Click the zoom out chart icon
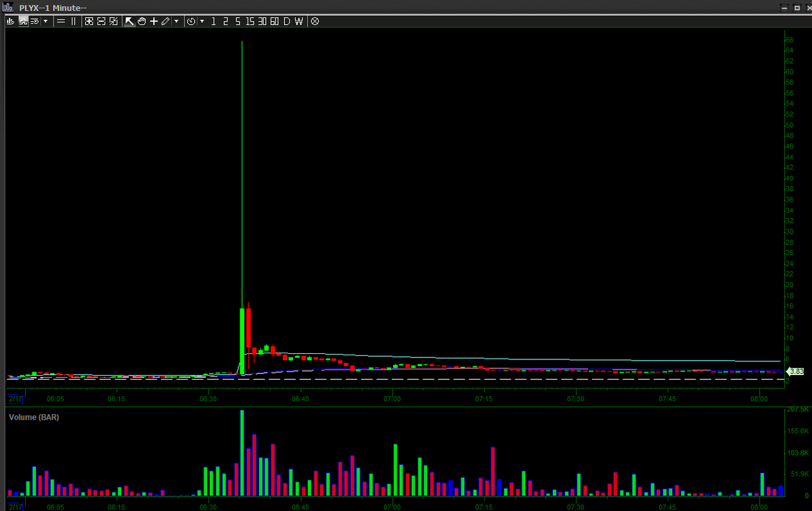The height and width of the screenshot is (511, 812). (101, 21)
